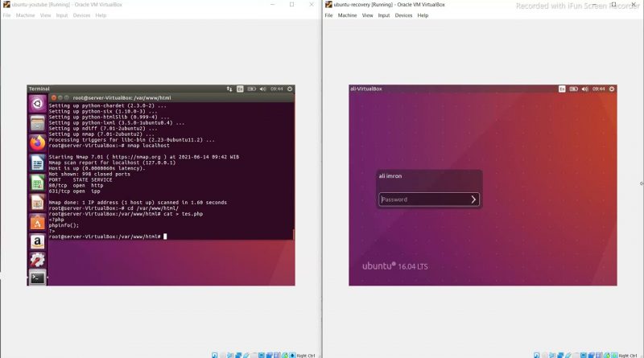
Task: Open the network indicator in ubuntu-youtube panel
Action: [229, 88]
